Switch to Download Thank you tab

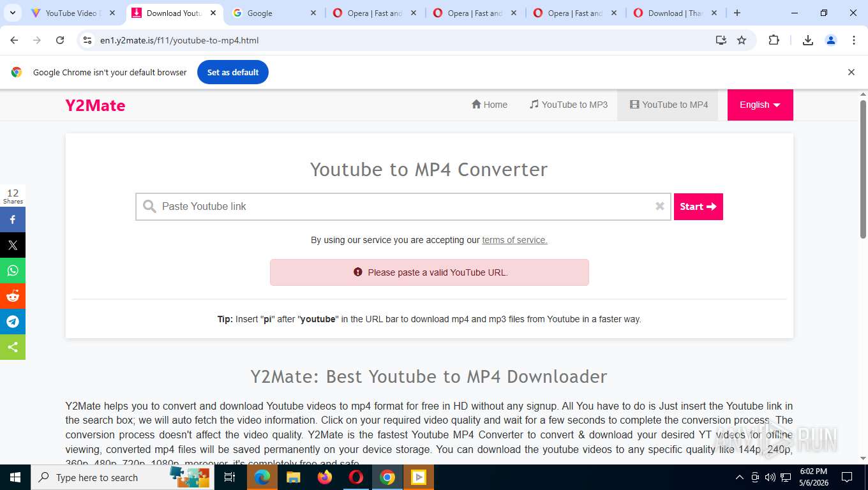[675, 13]
